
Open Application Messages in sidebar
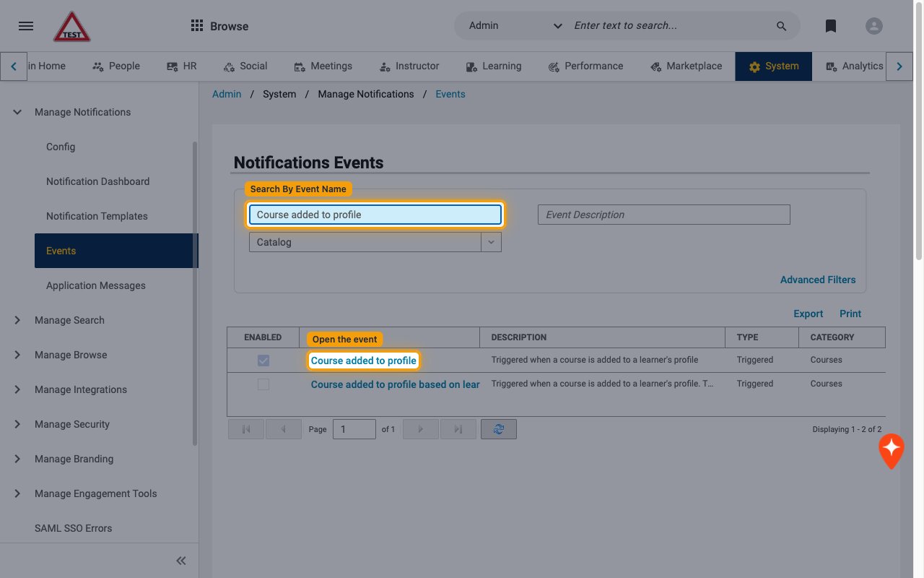coord(96,285)
